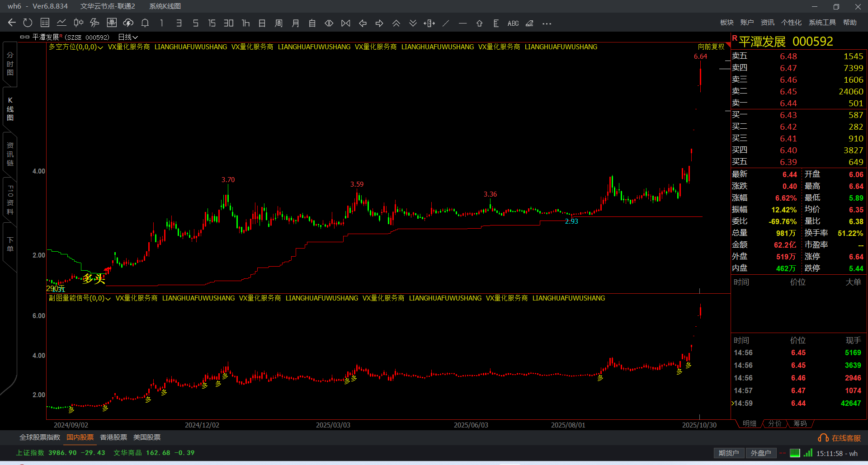Image resolution: width=868 pixels, height=465 pixels.
Task: Click the double chevron up icon
Action: [x=396, y=23]
